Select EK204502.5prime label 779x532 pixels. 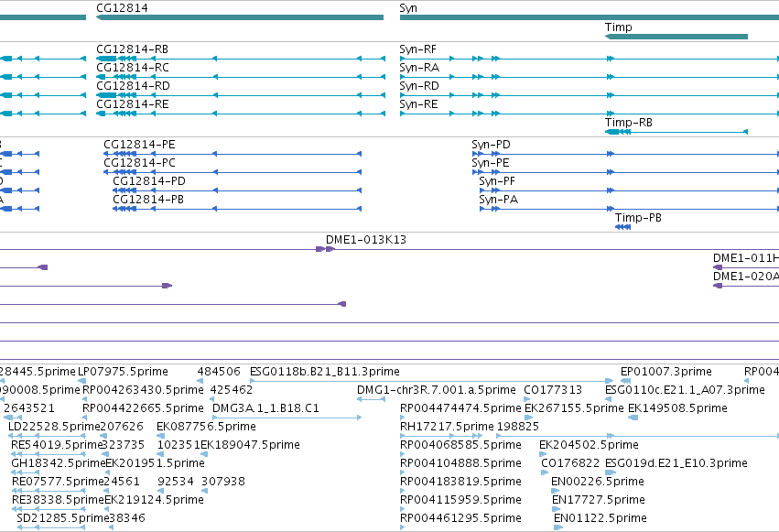click(589, 445)
